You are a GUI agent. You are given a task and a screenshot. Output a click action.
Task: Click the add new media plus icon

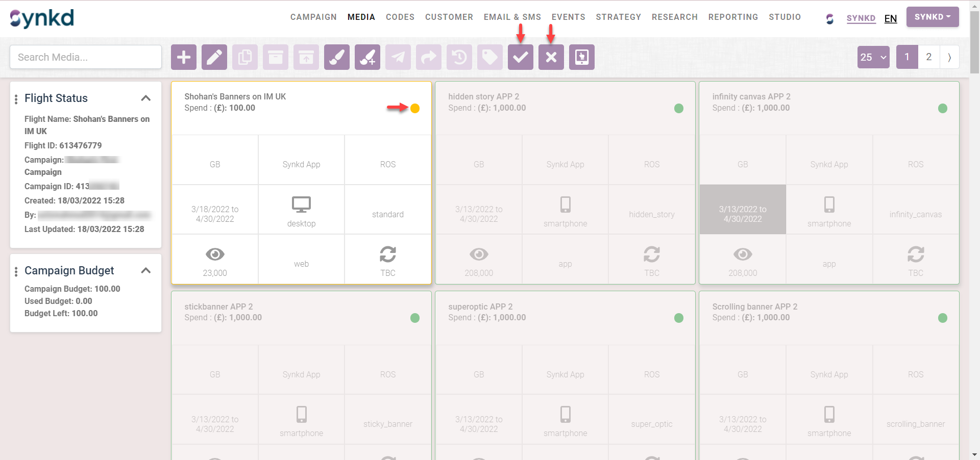coord(184,57)
